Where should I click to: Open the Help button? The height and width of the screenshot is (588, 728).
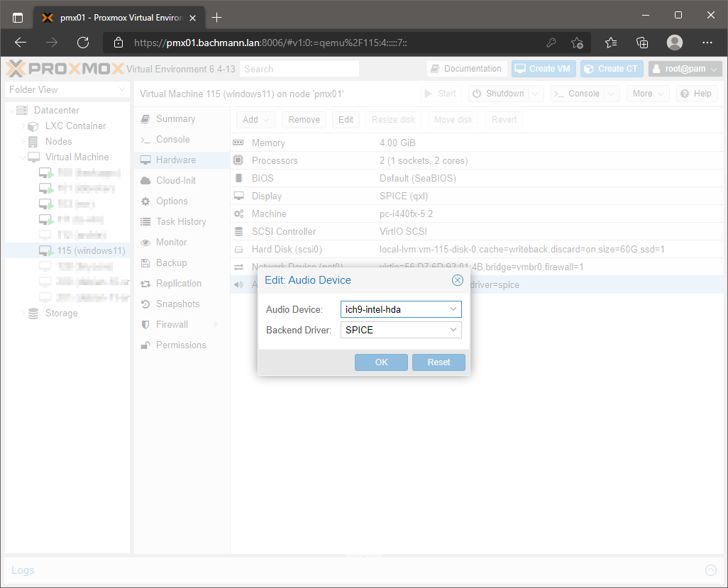697,94
